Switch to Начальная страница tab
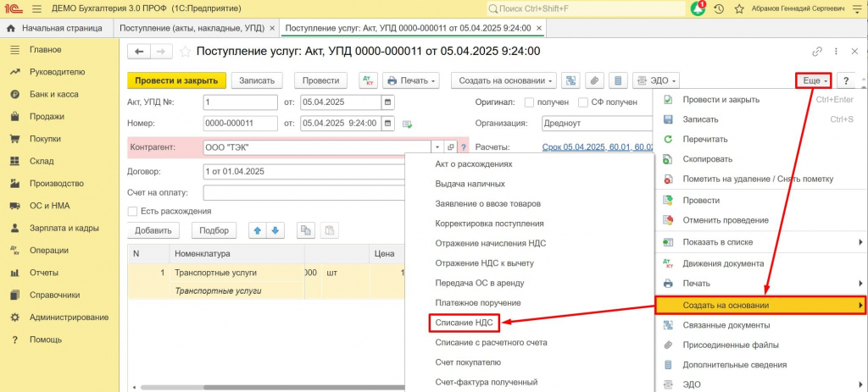868x392 pixels. pos(55,28)
